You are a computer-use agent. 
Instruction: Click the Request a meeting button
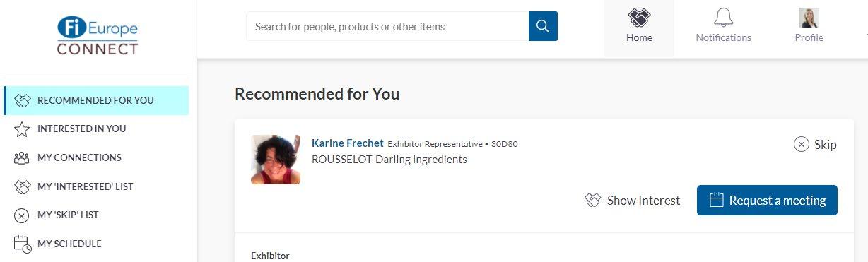click(x=767, y=200)
